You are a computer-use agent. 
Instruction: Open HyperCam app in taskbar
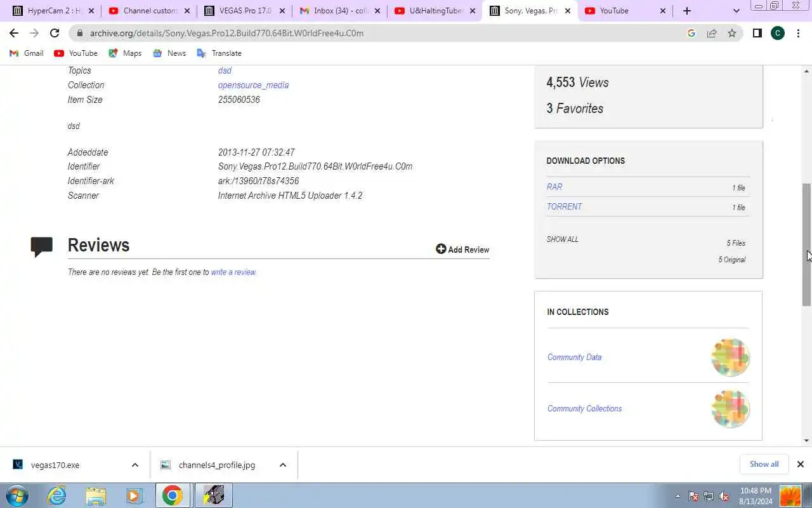tap(213, 495)
